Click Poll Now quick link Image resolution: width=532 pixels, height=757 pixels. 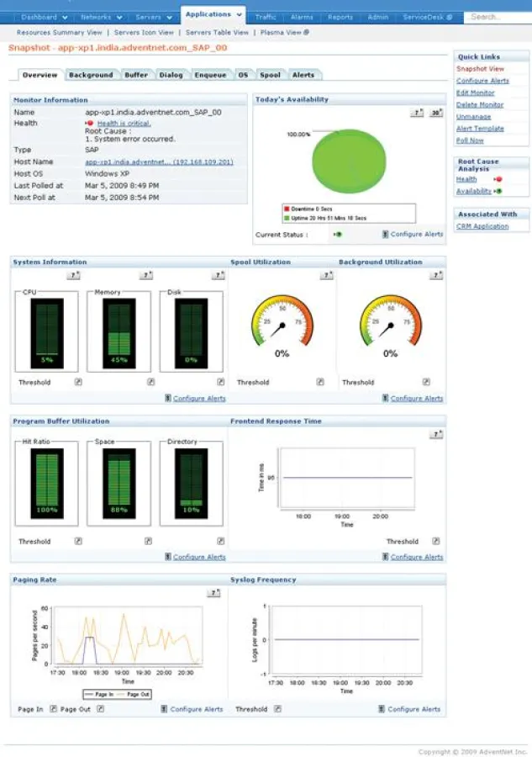[x=470, y=140]
